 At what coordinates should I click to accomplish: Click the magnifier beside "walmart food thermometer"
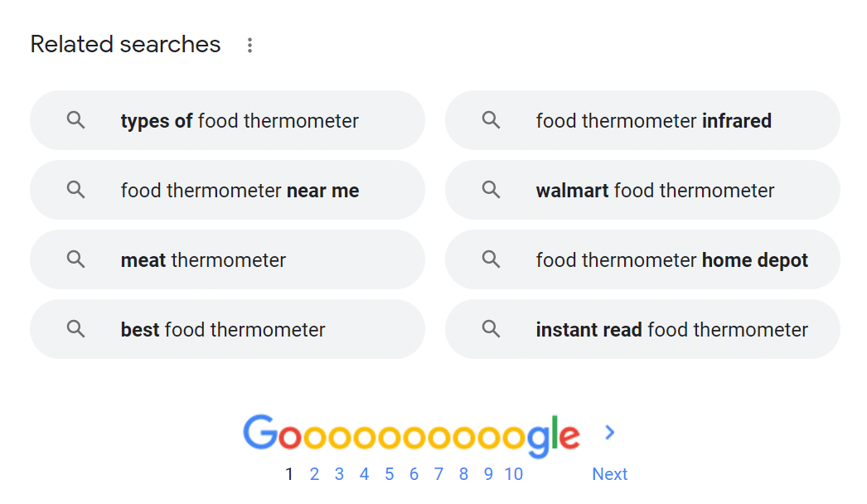pos(492,190)
